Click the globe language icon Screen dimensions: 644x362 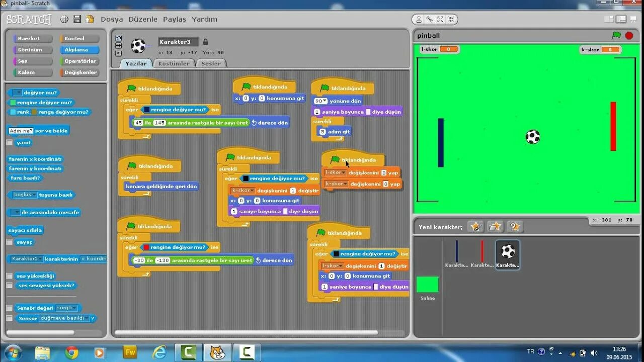[x=64, y=19]
